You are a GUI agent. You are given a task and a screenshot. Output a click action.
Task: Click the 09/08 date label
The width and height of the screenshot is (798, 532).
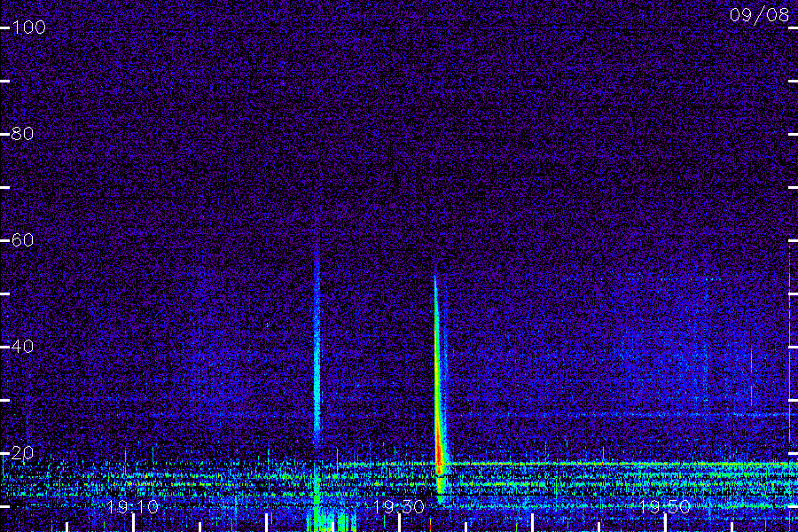[x=759, y=15]
